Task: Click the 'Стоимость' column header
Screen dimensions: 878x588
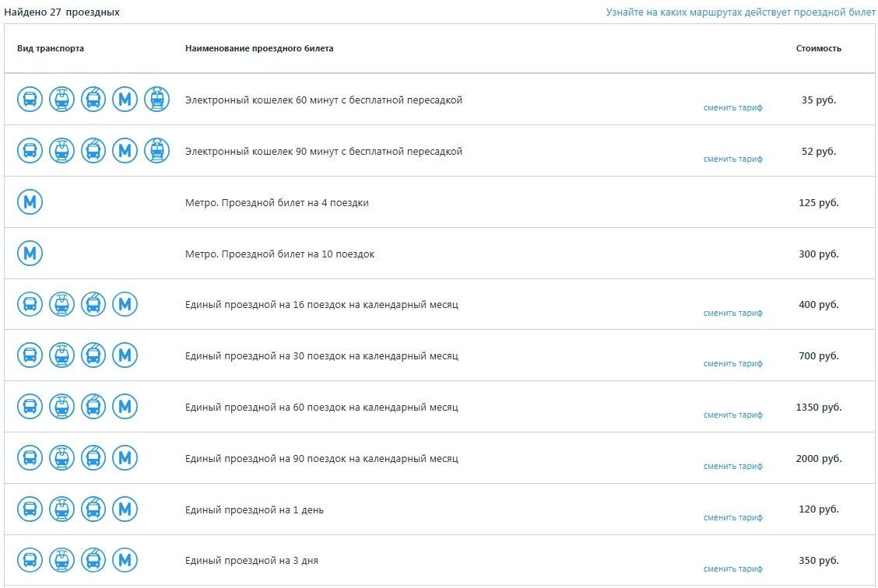Action: 819,49
